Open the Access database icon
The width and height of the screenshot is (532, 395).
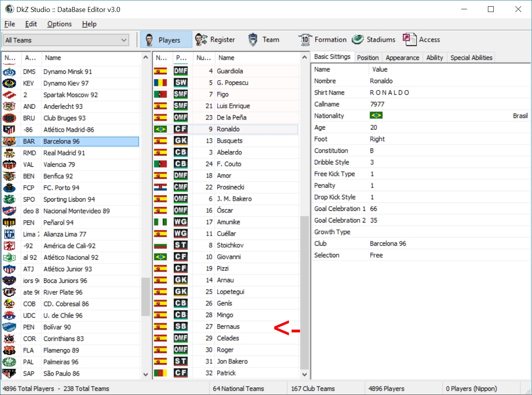pos(409,39)
